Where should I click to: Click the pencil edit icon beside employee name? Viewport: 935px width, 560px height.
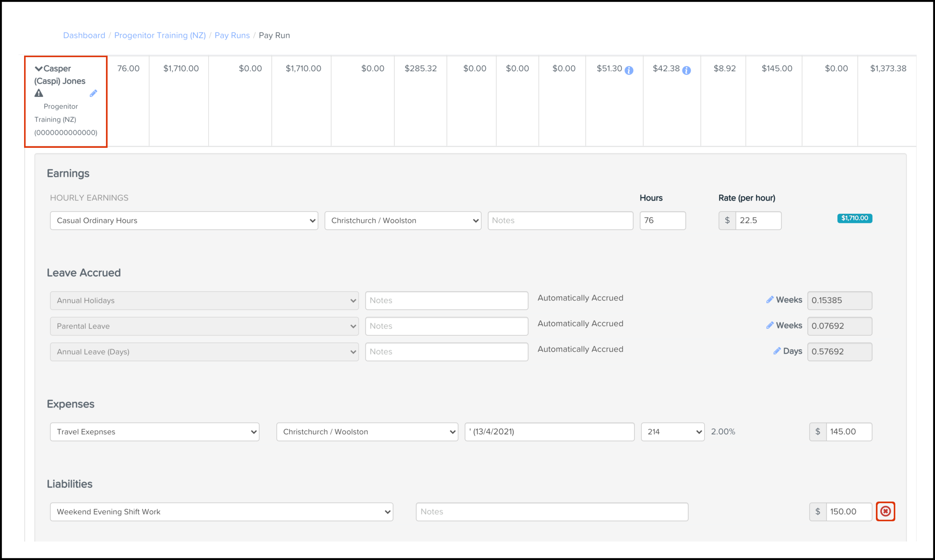coord(93,93)
